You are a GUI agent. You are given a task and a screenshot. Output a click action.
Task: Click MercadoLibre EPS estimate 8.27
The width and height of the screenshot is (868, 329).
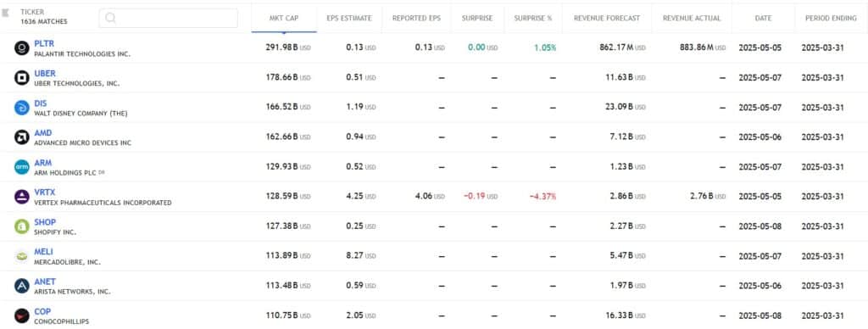361,256
